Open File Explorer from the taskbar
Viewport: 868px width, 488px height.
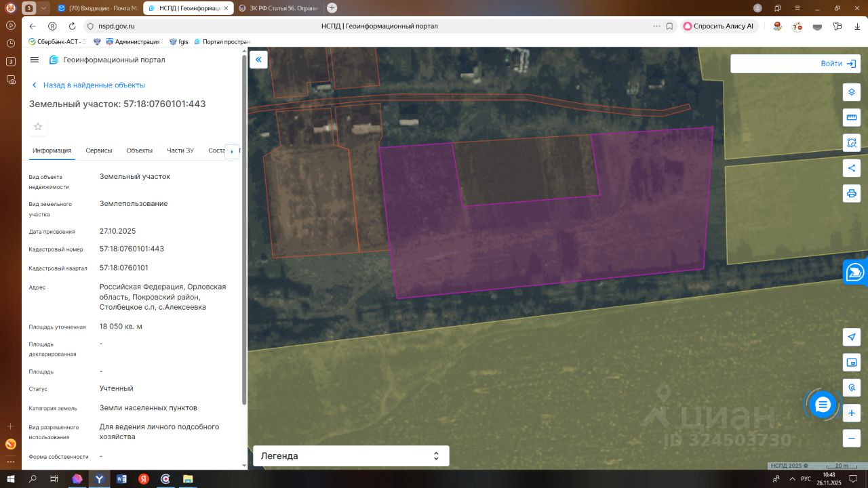[187, 479]
